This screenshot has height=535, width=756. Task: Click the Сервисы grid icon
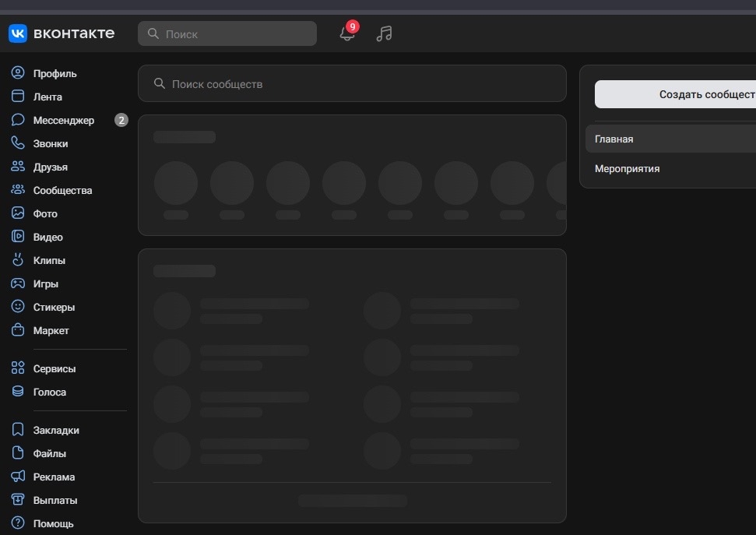pos(18,368)
